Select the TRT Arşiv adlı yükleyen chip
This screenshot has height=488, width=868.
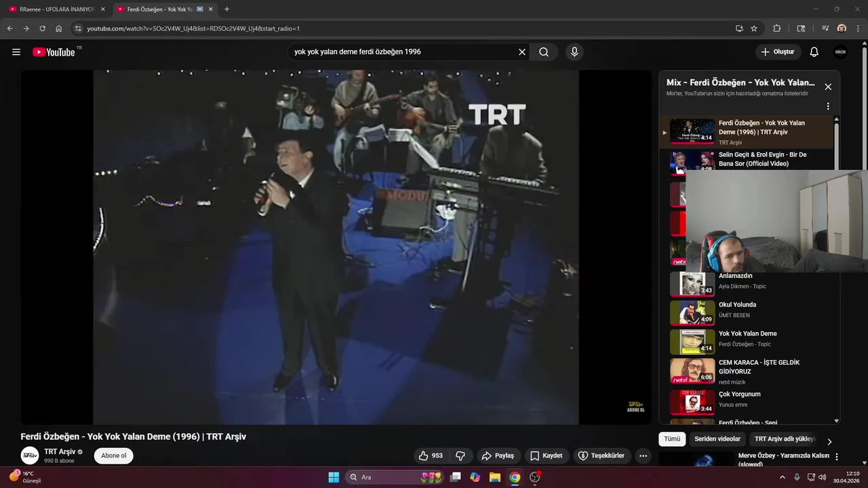click(x=785, y=439)
